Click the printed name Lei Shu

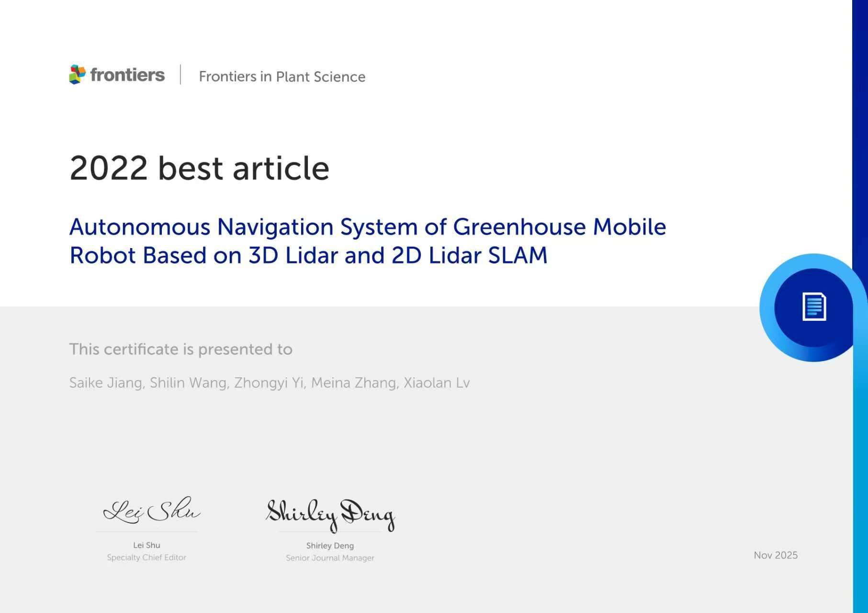coord(147,545)
